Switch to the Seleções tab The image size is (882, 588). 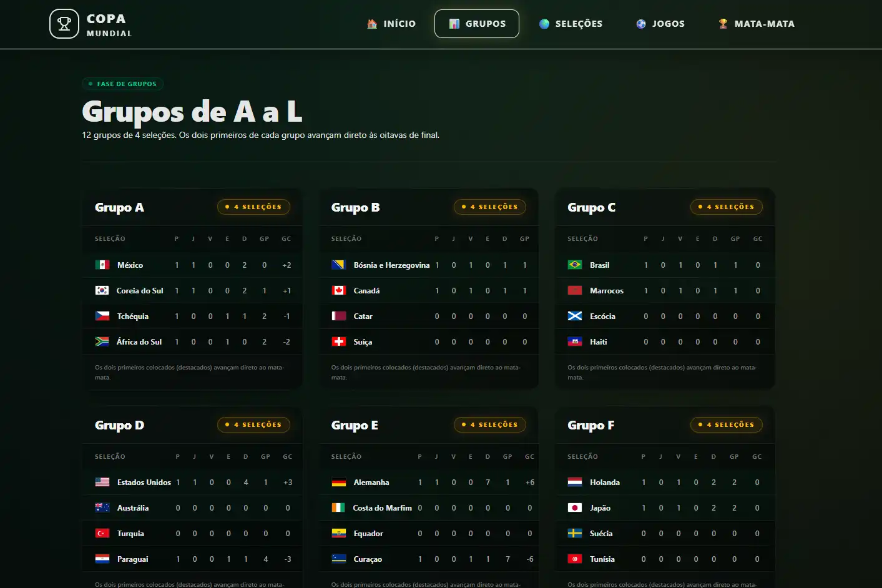(x=571, y=24)
